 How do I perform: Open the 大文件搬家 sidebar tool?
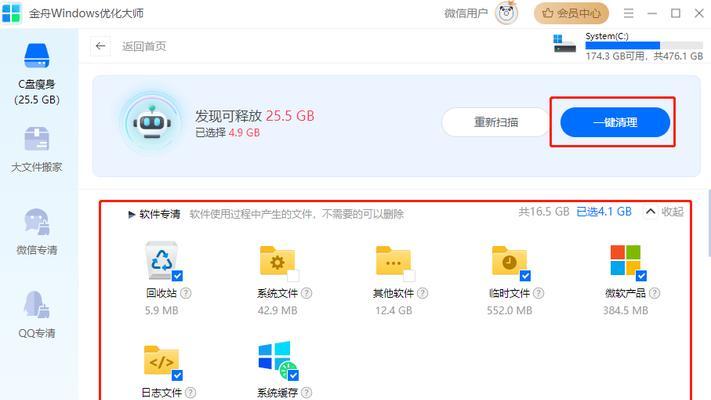(x=37, y=150)
